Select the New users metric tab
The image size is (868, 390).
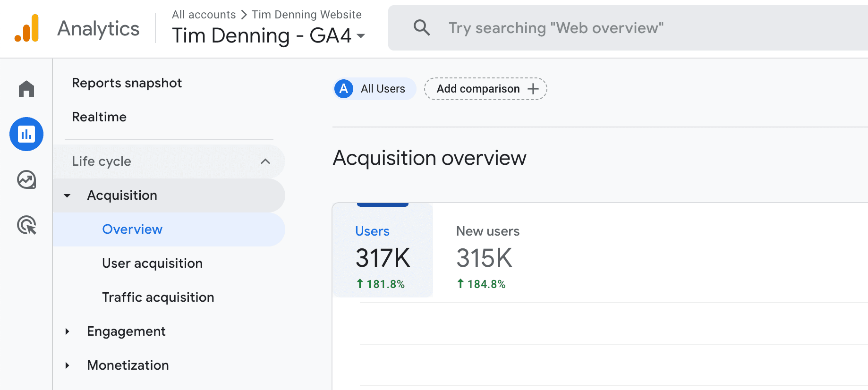click(x=487, y=257)
